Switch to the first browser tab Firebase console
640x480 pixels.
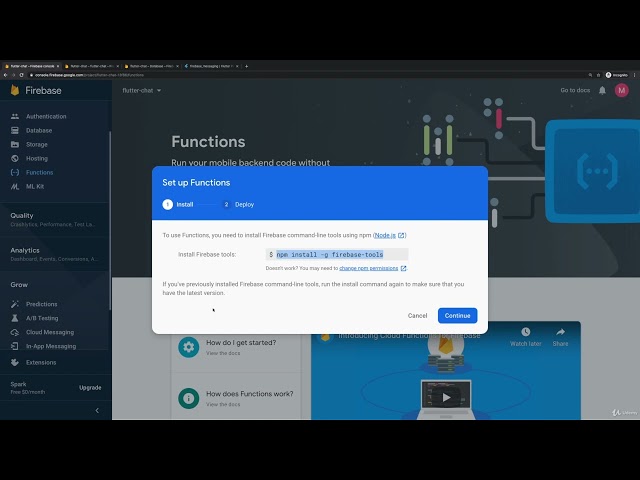pos(32,66)
